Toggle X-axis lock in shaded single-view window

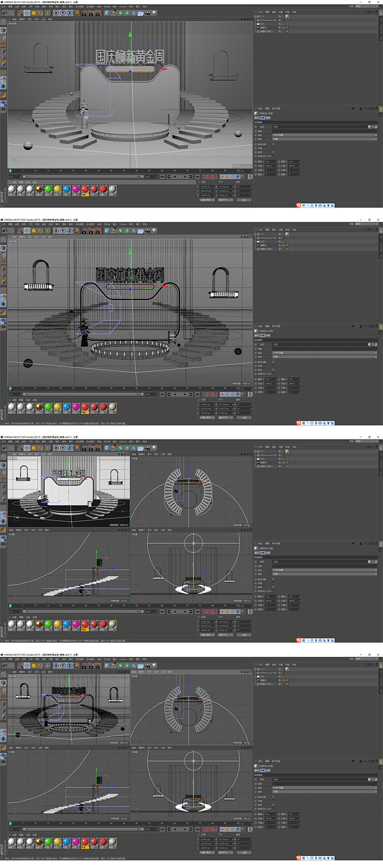point(56,13)
